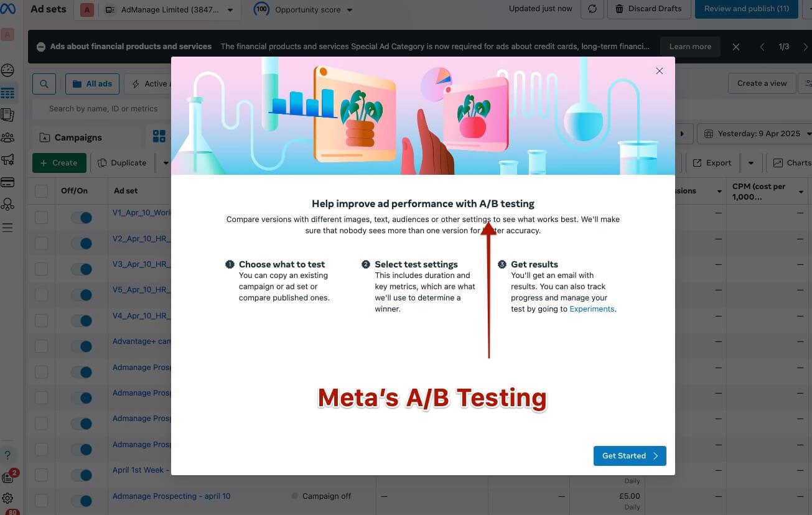Dismiss the financial products banner with X
Image resolution: width=812 pixels, height=515 pixels.
click(735, 47)
